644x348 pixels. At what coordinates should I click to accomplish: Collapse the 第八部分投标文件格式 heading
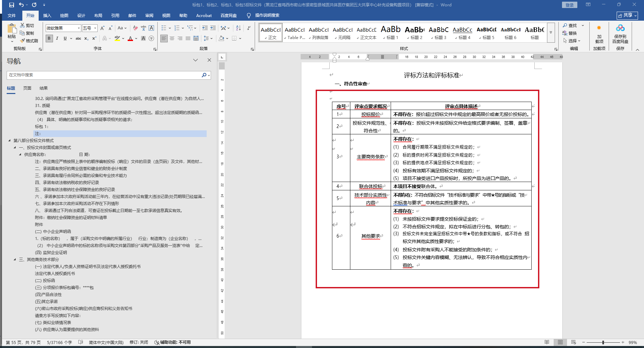(9, 141)
